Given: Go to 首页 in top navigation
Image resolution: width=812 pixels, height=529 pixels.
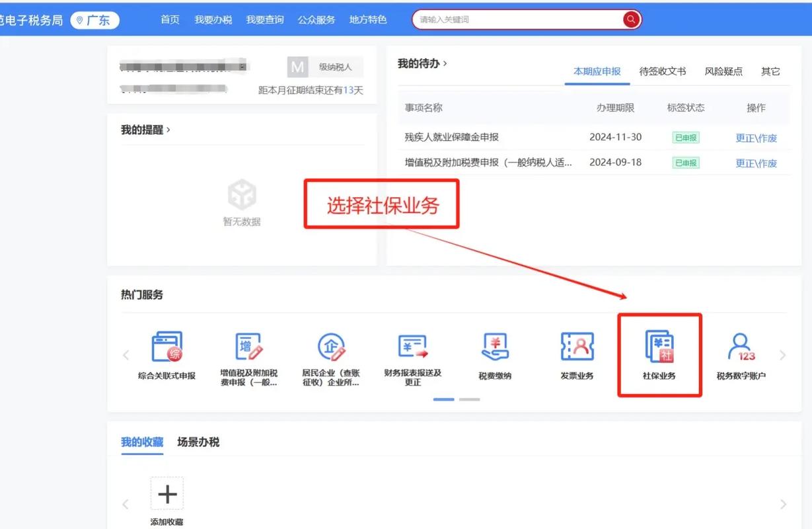Looking at the screenshot, I should pos(170,20).
